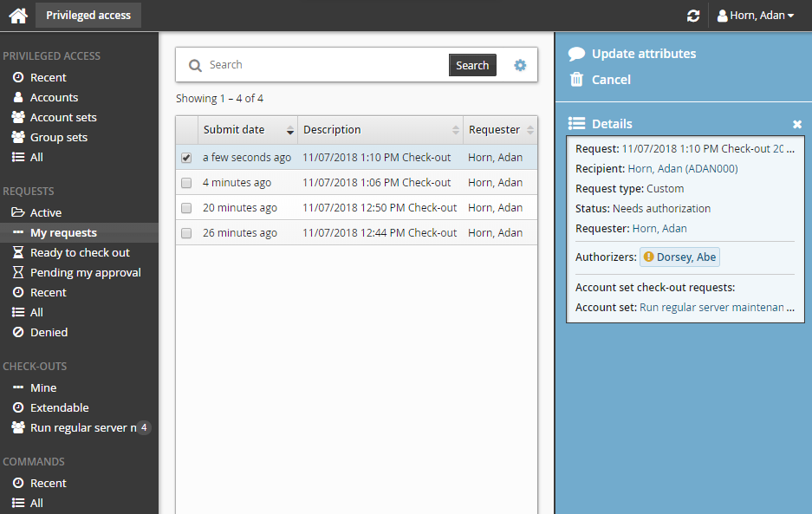Open the Horn, Adan (ADAN000) recipient link
Image resolution: width=812 pixels, height=514 pixels.
click(x=683, y=169)
